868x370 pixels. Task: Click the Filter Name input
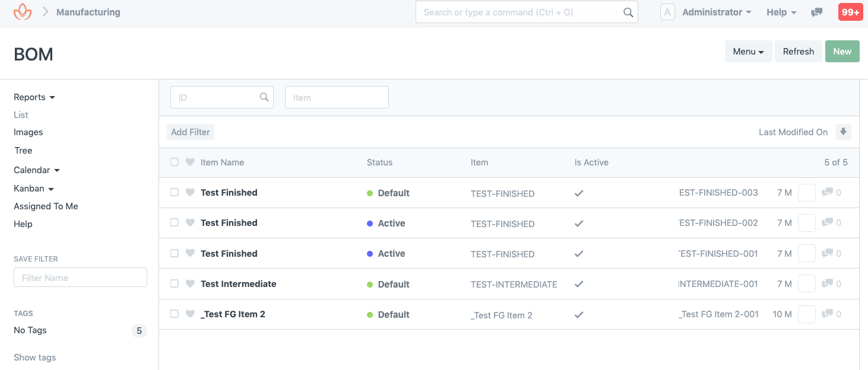pyautogui.click(x=80, y=277)
